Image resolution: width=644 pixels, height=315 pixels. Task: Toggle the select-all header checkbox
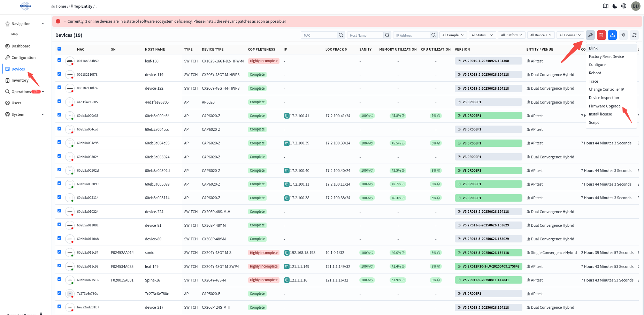[x=59, y=49]
